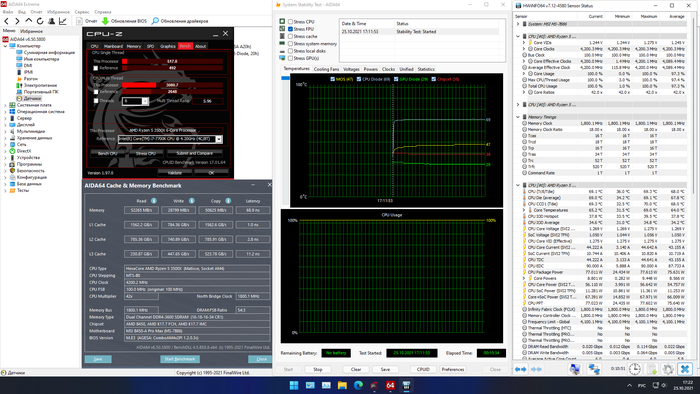The width and height of the screenshot is (700, 394).
Task: Click Submit and Compare button
Action: (195, 153)
